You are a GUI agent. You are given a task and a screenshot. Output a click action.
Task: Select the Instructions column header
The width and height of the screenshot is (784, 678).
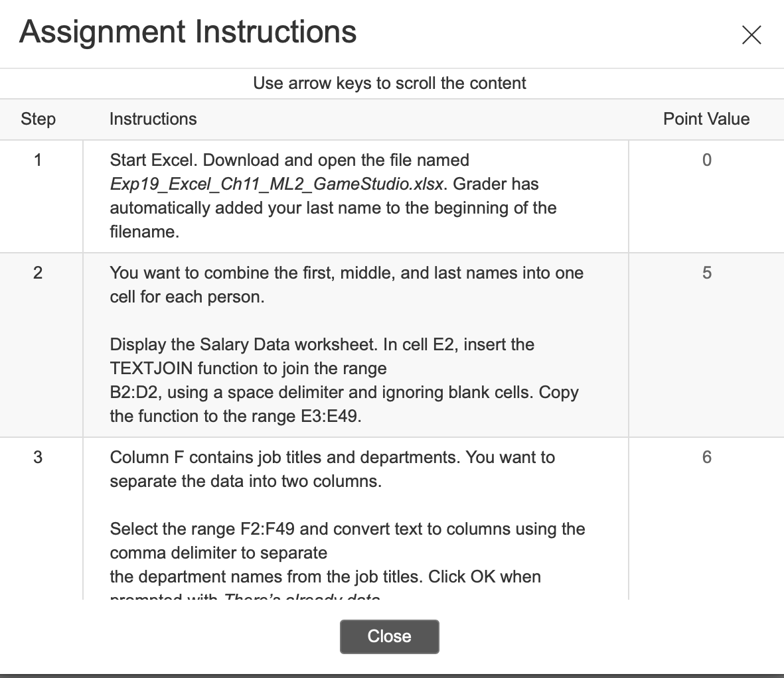153,119
